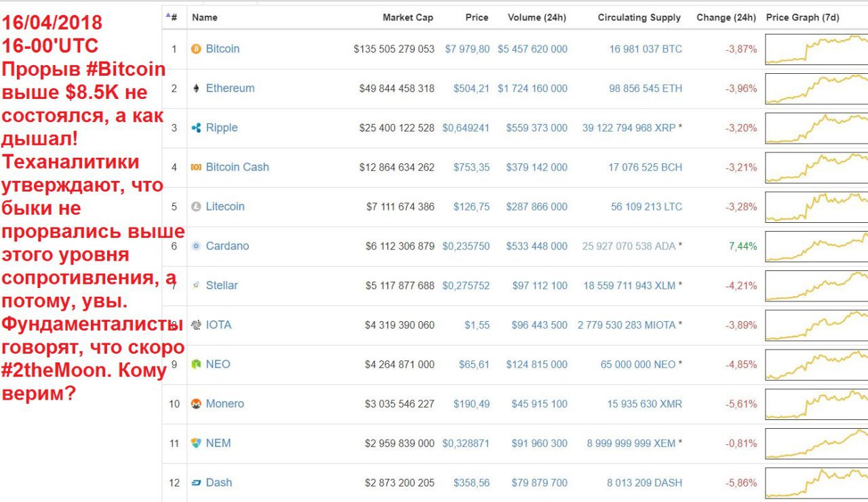Click NEO volume $124 815 000
The image size is (868, 502).
[x=536, y=364]
